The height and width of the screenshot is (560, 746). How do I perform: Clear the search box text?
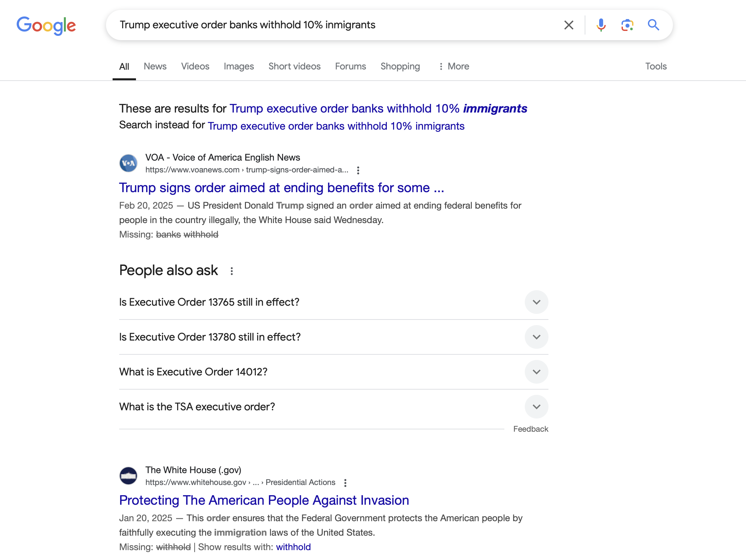click(x=569, y=25)
